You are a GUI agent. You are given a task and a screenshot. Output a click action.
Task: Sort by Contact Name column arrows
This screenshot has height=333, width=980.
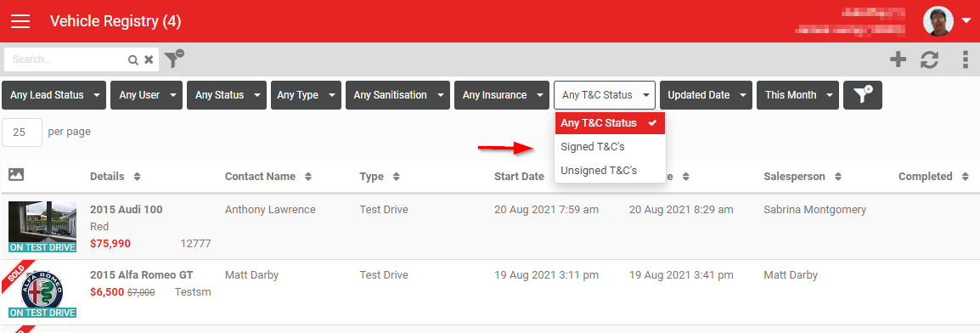tap(308, 177)
